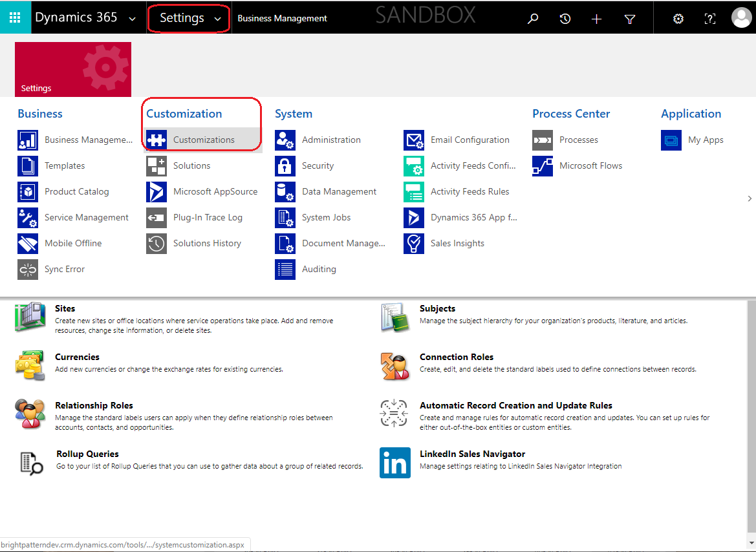756x552 pixels.
Task: Click the Microsoft AppSource icon
Action: point(157,192)
